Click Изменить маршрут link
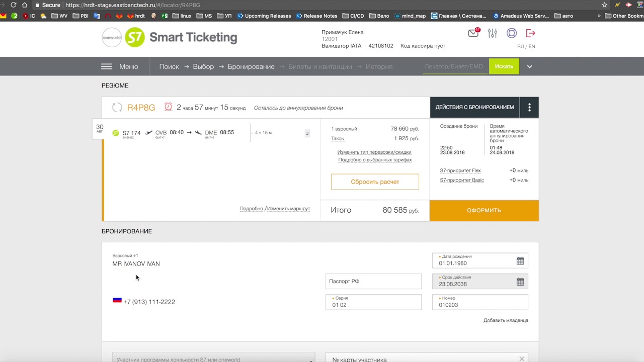The width and height of the screenshot is (644, 362). 288,209
